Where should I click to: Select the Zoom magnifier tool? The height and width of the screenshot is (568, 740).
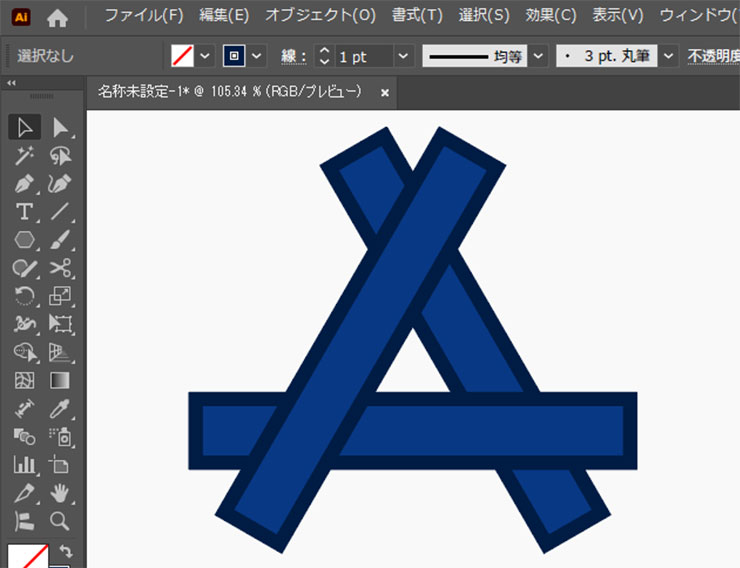[61, 520]
